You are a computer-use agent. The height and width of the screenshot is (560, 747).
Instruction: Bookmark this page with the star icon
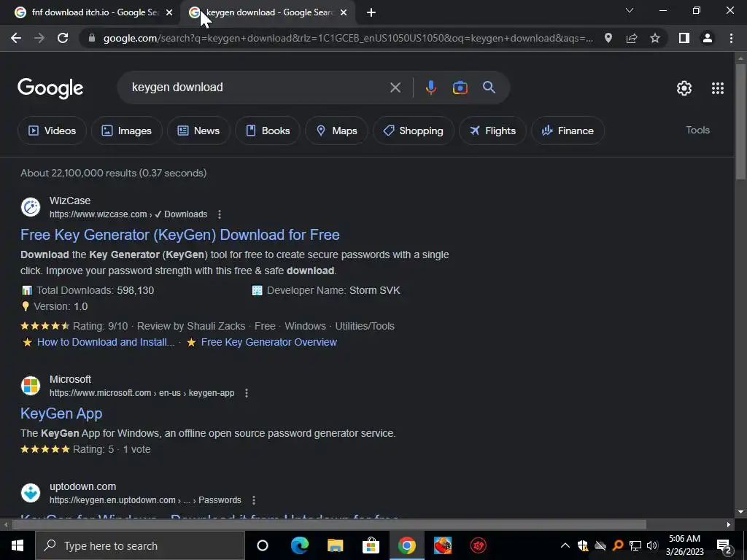pyautogui.click(x=655, y=38)
